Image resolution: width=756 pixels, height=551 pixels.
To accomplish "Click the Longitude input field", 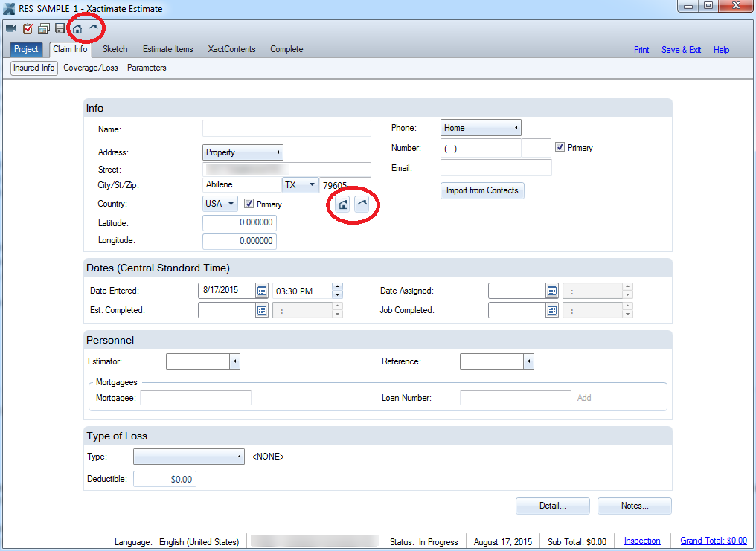I will click(x=240, y=242).
